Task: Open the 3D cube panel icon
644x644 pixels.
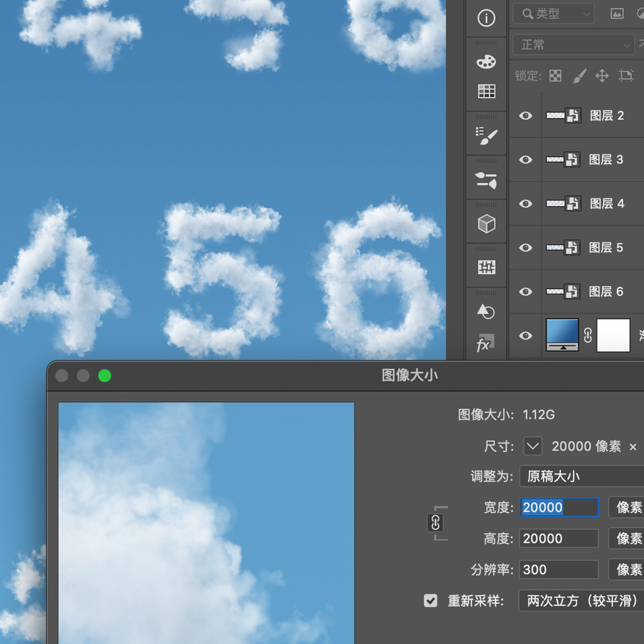Action: point(487,224)
